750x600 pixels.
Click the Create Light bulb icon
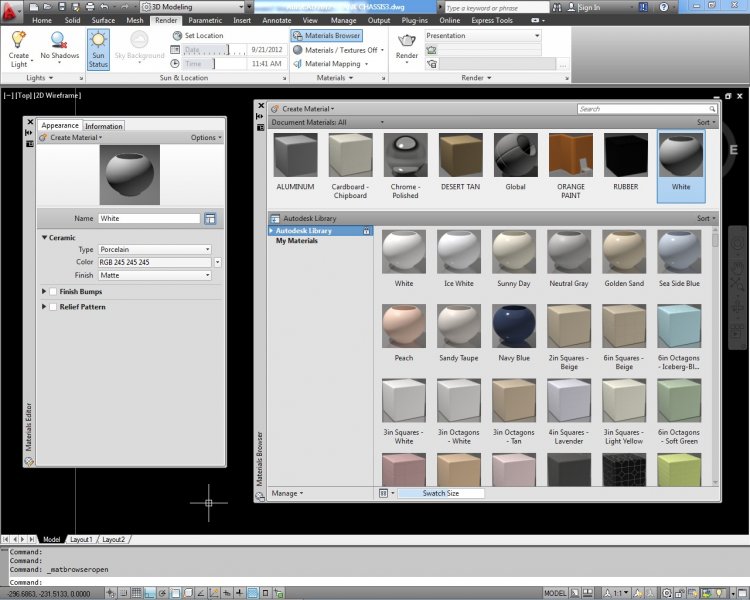pos(19,39)
